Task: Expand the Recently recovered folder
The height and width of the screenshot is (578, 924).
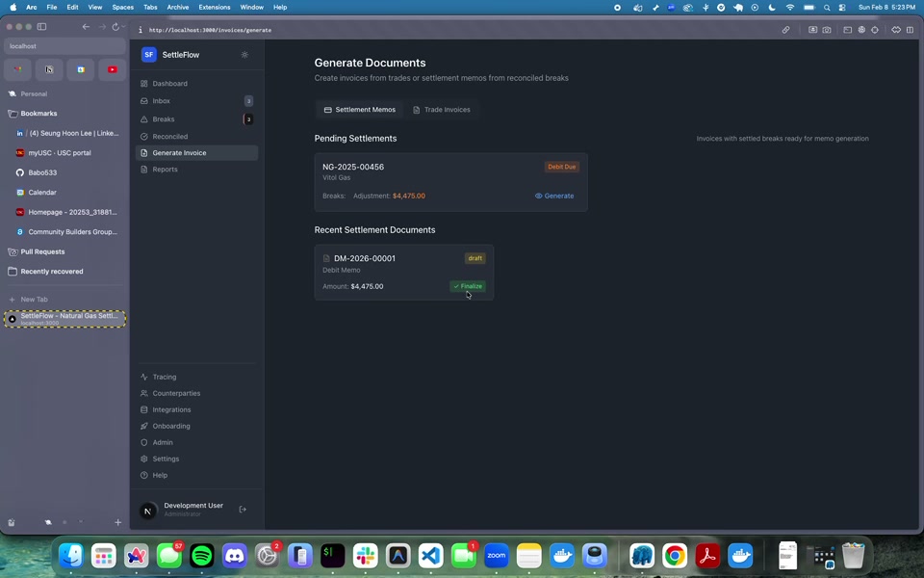Action: tap(51, 272)
